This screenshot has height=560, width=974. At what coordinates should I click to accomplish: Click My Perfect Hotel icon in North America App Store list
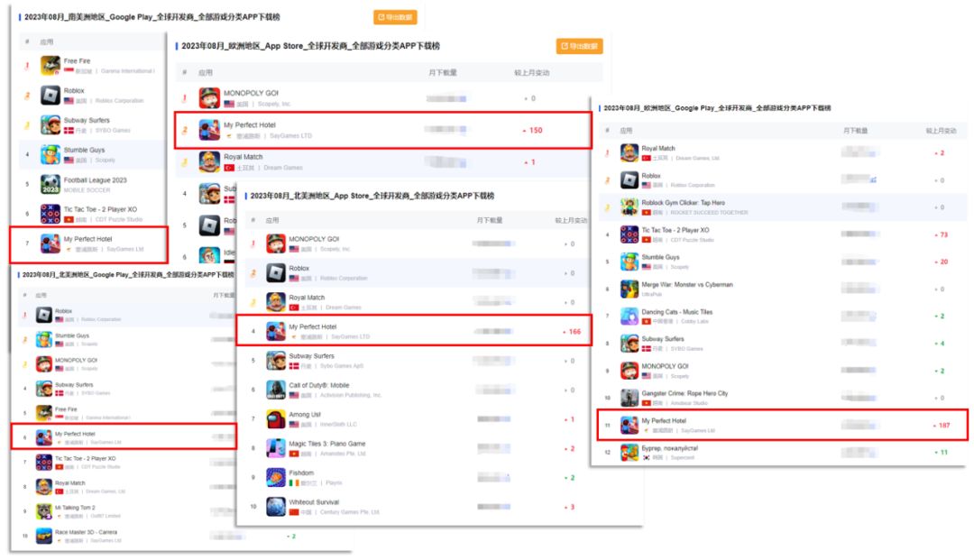[276, 331]
